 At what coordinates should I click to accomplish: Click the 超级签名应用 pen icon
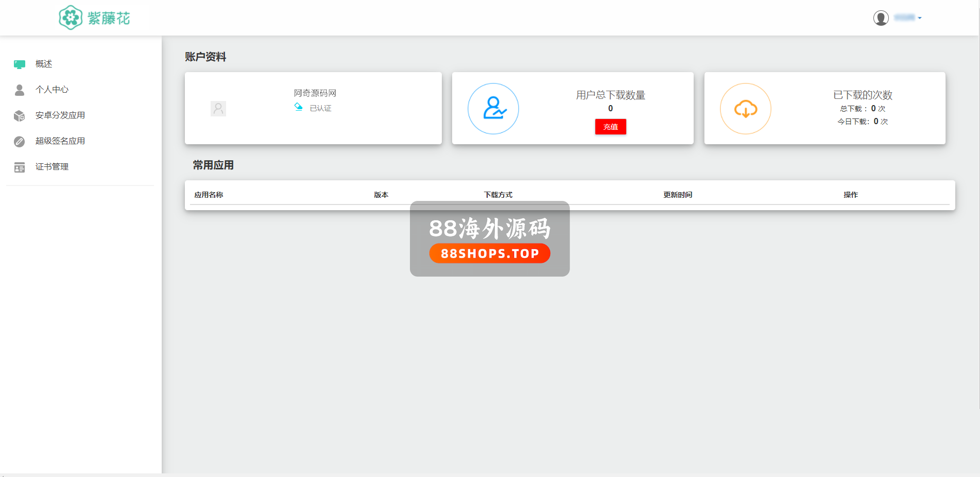coord(20,142)
